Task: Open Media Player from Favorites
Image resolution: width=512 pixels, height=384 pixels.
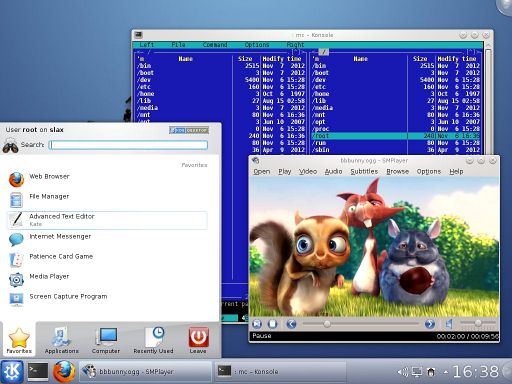Action: pos(107,279)
